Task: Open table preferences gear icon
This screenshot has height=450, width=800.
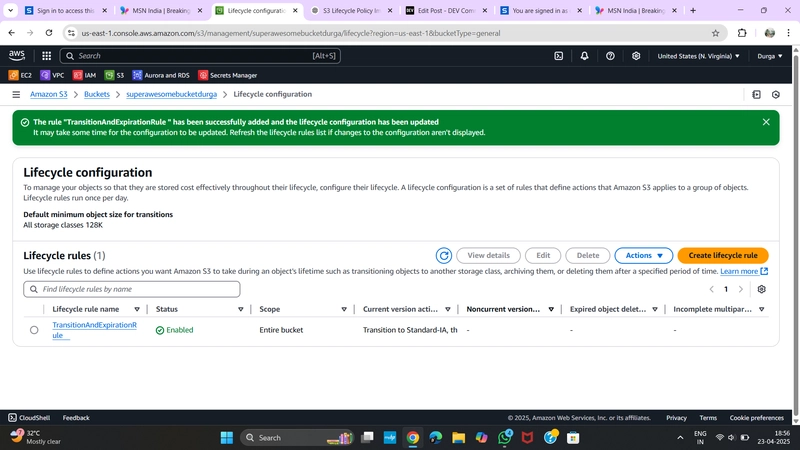Action: tap(761, 289)
